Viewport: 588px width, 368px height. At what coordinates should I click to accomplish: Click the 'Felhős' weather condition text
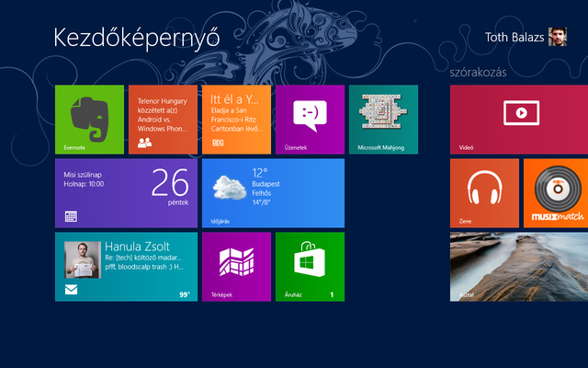point(262,193)
